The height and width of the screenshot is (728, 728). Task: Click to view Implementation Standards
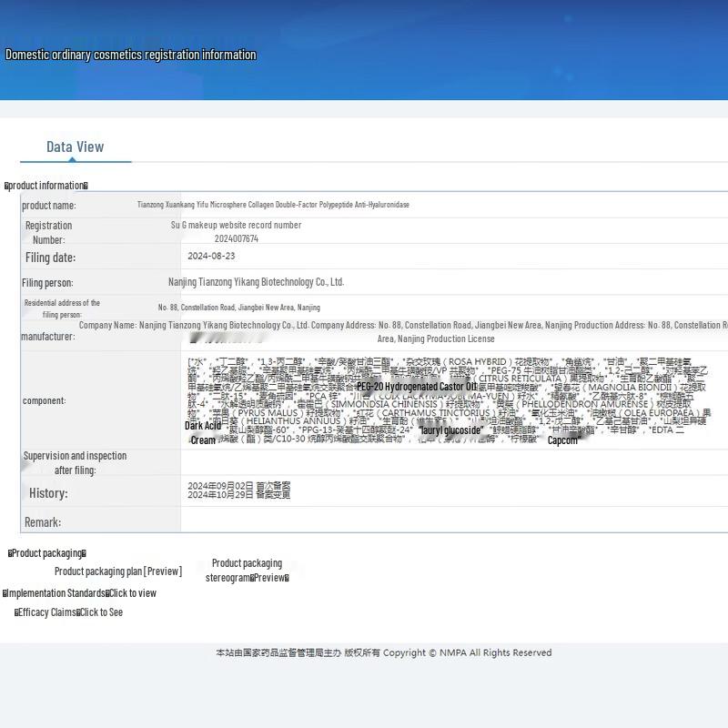coord(132,593)
